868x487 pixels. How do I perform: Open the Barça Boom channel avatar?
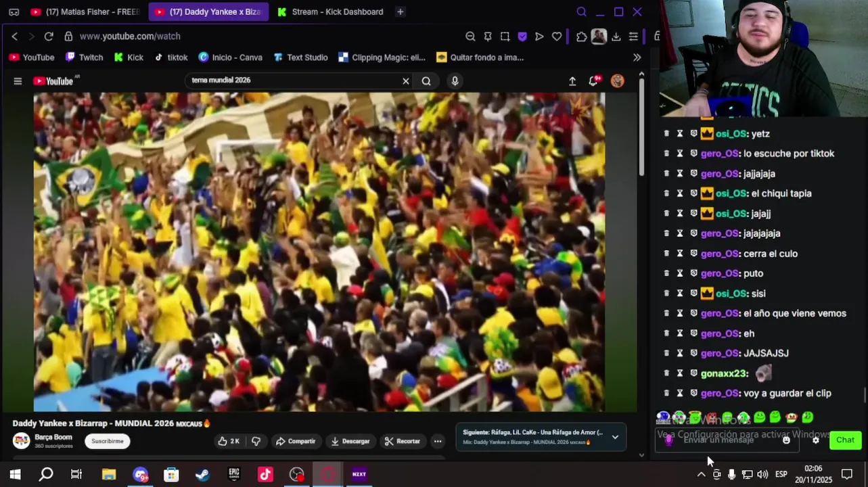pos(22,441)
